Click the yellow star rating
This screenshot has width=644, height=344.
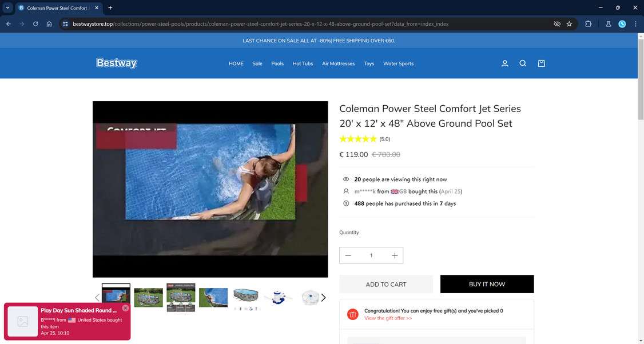pos(357,139)
